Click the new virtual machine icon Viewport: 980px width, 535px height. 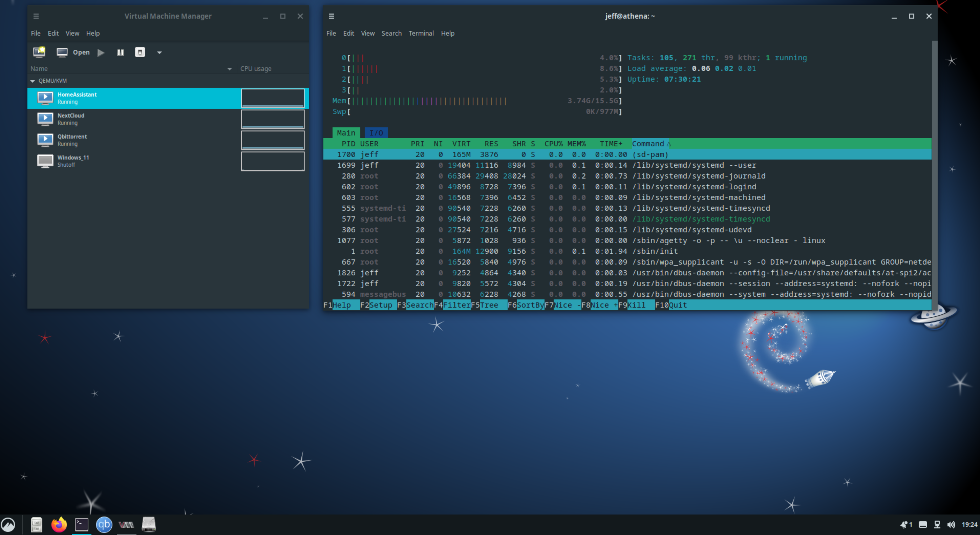pyautogui.click(x=39, y=52)
